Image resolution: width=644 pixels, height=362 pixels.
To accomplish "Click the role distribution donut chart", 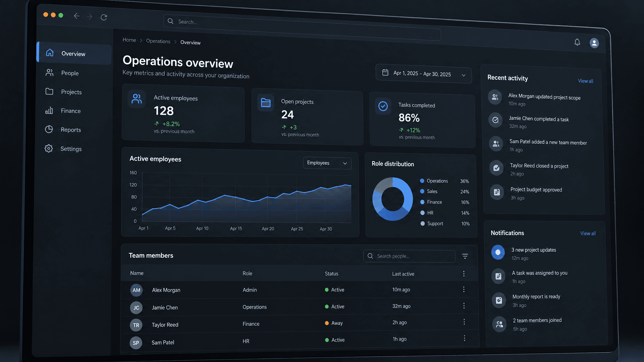I will pyautogui.click(x=392, y=199).
